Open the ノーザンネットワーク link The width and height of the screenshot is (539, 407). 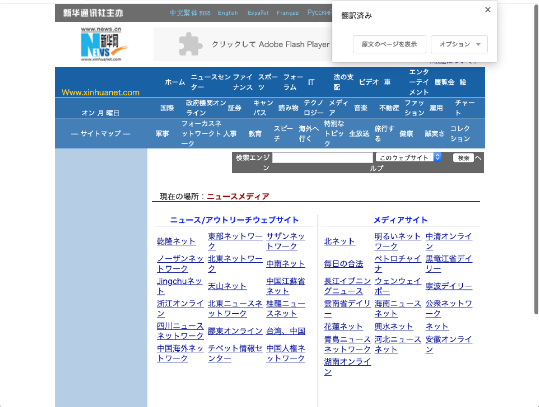tap(180, 264)
